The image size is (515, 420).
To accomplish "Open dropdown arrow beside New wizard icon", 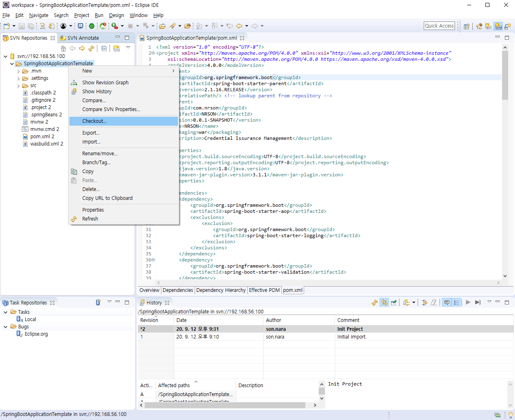I will coord(14,26).
